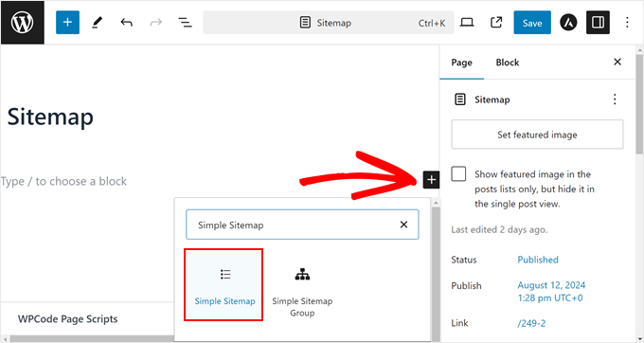Toggle the blue block inserter button
The image size is (644, 343).
[67, 22]
